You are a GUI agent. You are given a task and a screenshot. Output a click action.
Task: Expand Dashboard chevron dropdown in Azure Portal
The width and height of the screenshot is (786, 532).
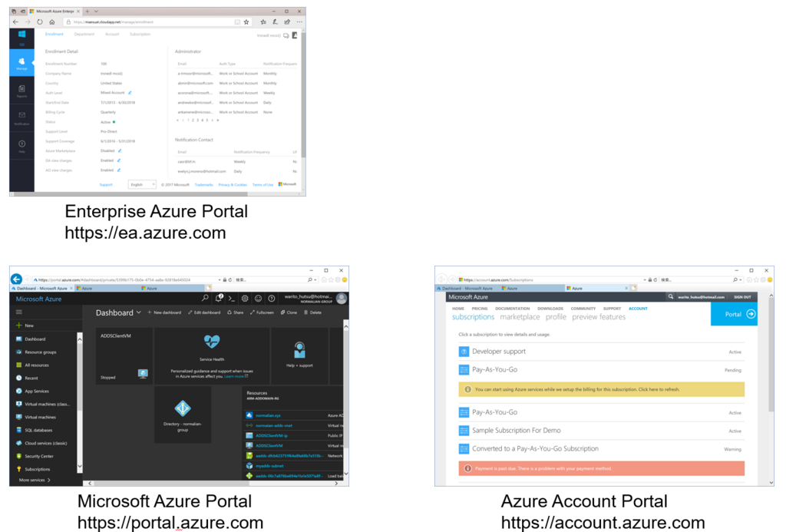(139, 312)
